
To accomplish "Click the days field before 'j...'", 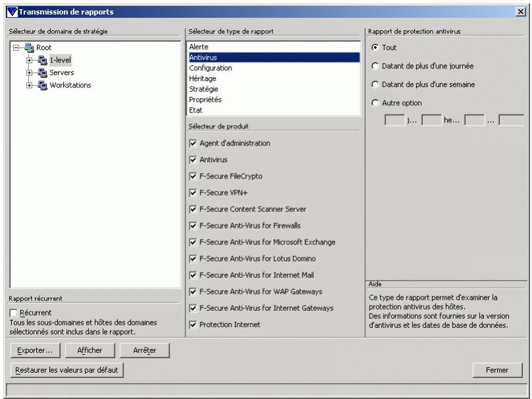I will click(395, 120).
